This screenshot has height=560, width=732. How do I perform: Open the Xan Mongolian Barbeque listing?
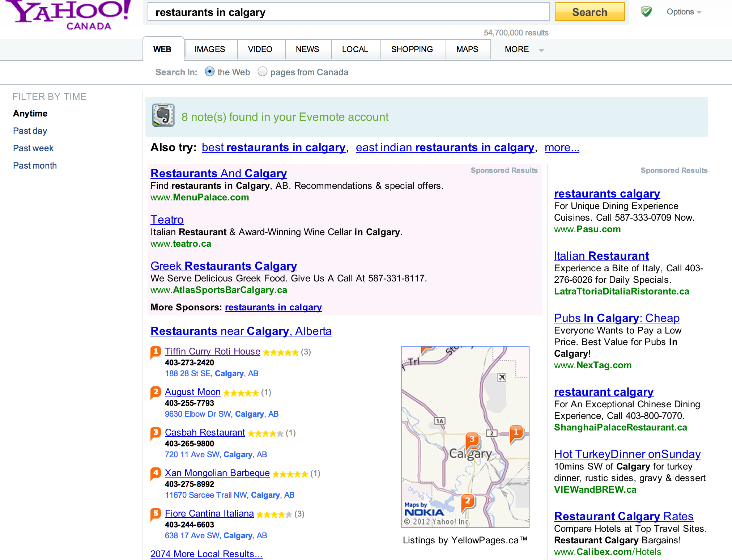point(217,473)
